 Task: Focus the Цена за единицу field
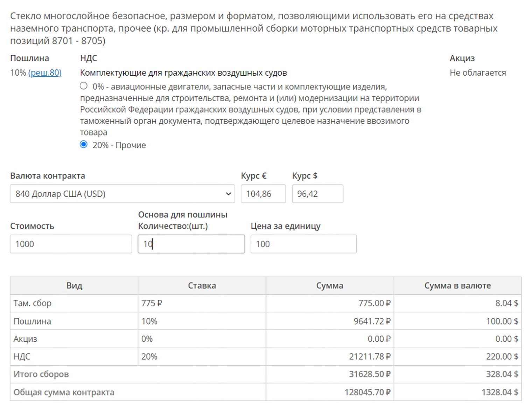pos(303,244)
